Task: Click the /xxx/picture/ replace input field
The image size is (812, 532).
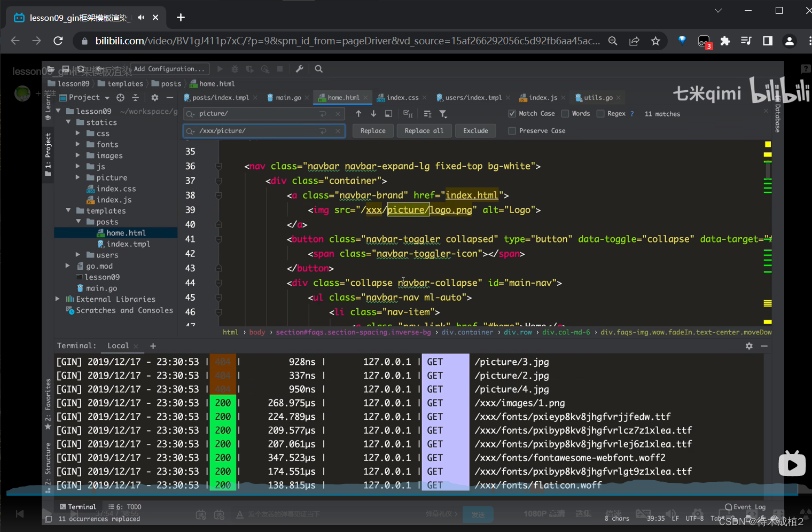Action: click(x=256, y=131)
